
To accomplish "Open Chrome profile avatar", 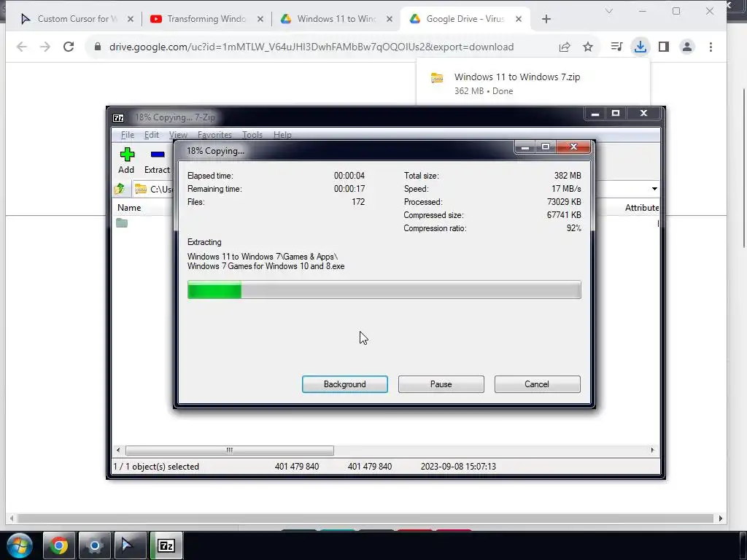I will coord(687,47).
